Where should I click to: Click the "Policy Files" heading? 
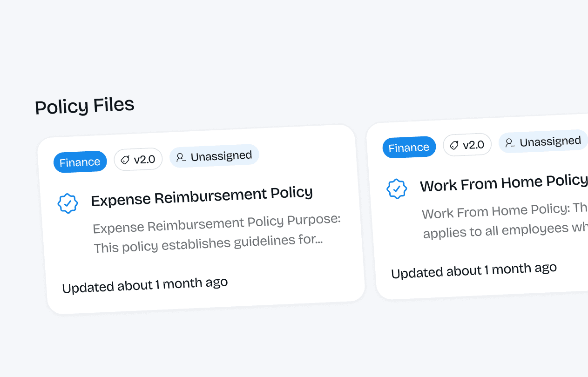[x=85, y=106]
